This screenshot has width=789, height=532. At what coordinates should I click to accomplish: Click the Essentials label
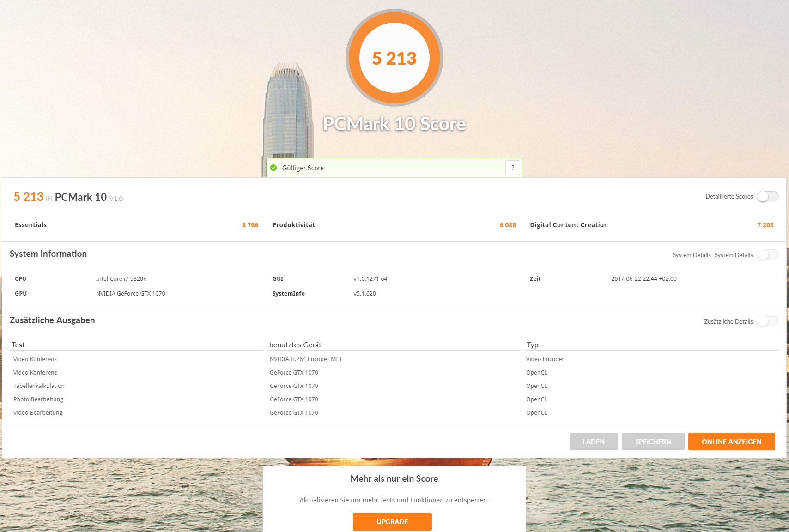pos(30,225)
